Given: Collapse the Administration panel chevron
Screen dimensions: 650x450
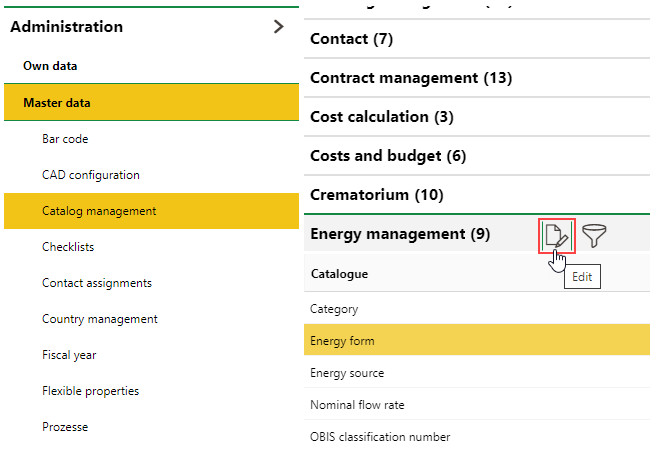Looking at the screenshot, I should (x=279, y=27).
